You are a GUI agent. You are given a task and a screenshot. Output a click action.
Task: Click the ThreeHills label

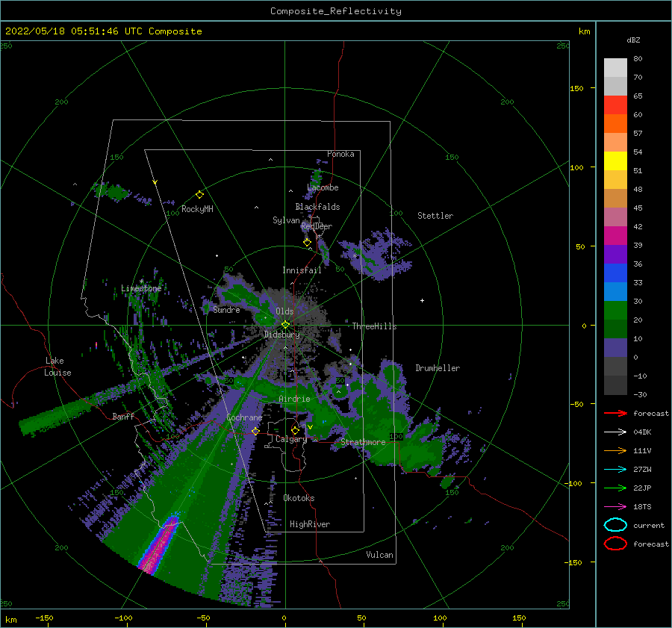pyautogui.click(x=375, y=326)
